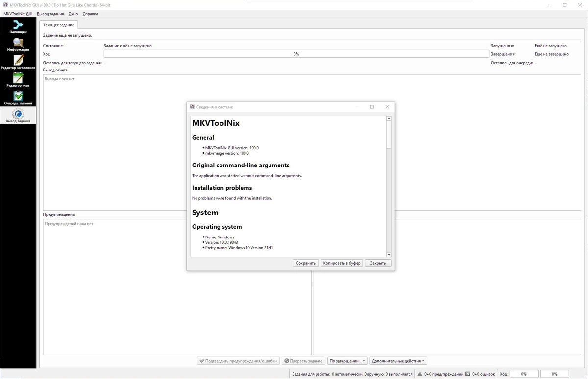
Task: Click the MKVToolNix app icon in title bar
Action: coord(5,5)
